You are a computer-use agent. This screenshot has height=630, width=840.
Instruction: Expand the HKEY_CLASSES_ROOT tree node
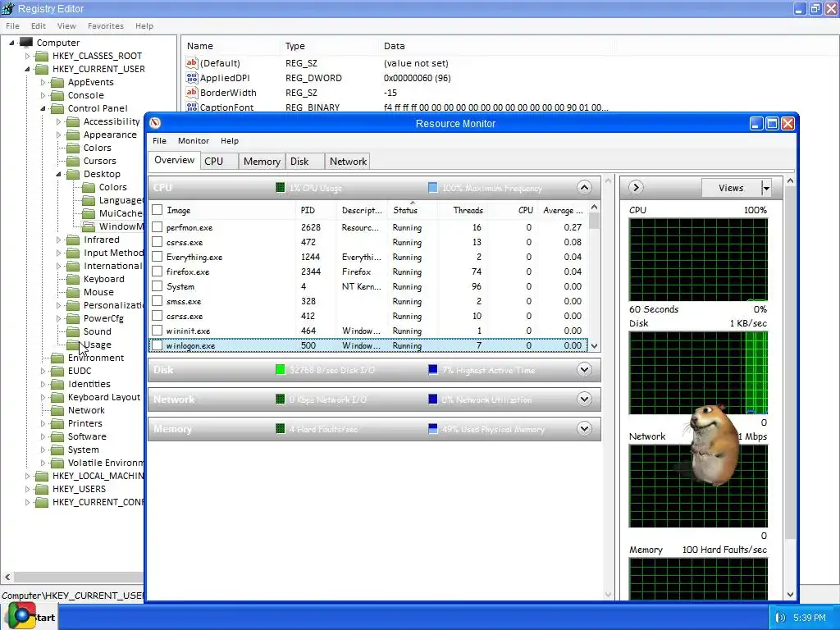pyautogui.click(x=27, y=56)
